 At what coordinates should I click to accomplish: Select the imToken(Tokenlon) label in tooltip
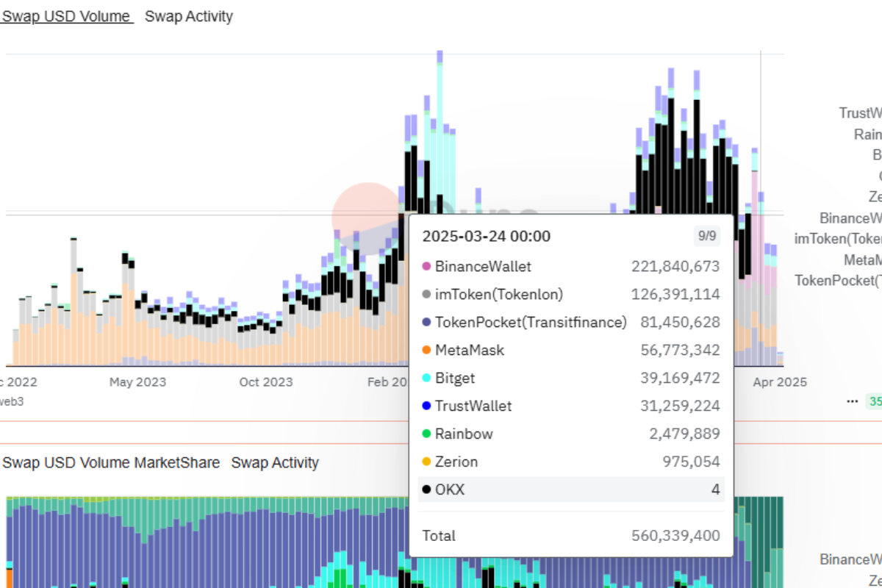pyautogui.click(x=499, y=295)
